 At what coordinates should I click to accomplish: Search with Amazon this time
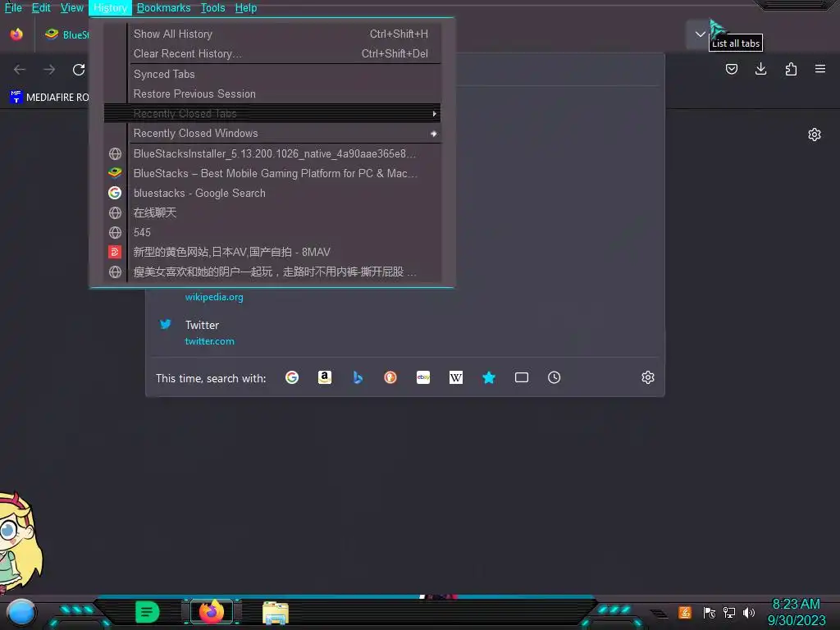325,377
